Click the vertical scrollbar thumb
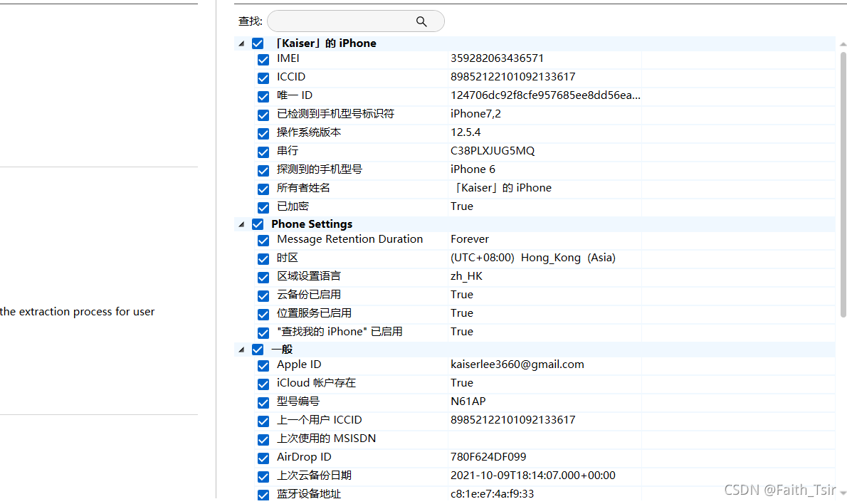 [x=843, y=184]
